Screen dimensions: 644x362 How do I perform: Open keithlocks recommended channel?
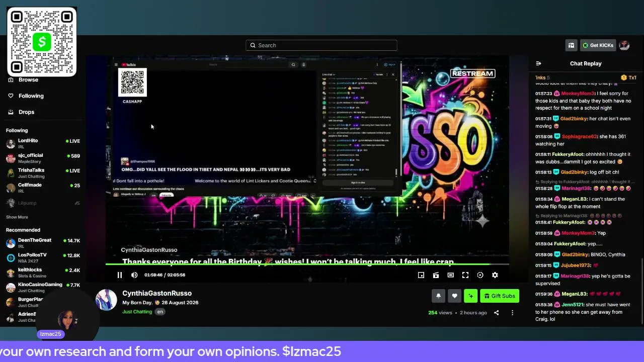click(x=43, y=272)
